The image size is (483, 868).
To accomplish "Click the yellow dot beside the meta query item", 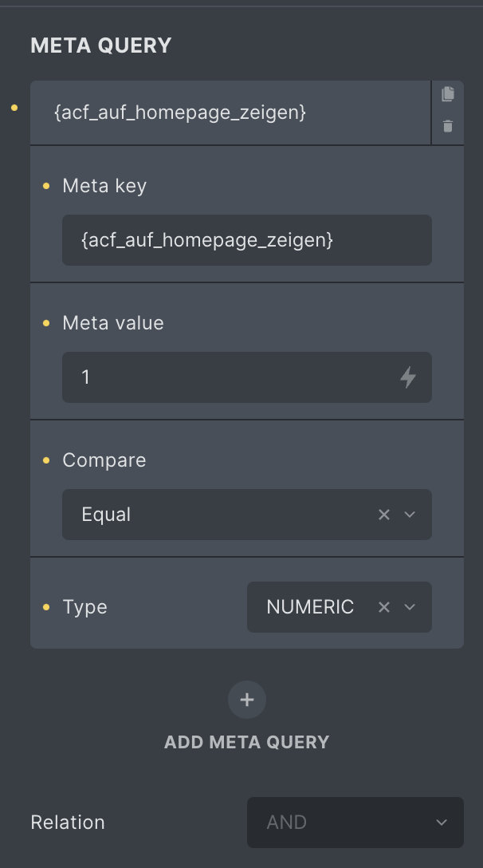I will pyautogui.click(x=14, y=108).
